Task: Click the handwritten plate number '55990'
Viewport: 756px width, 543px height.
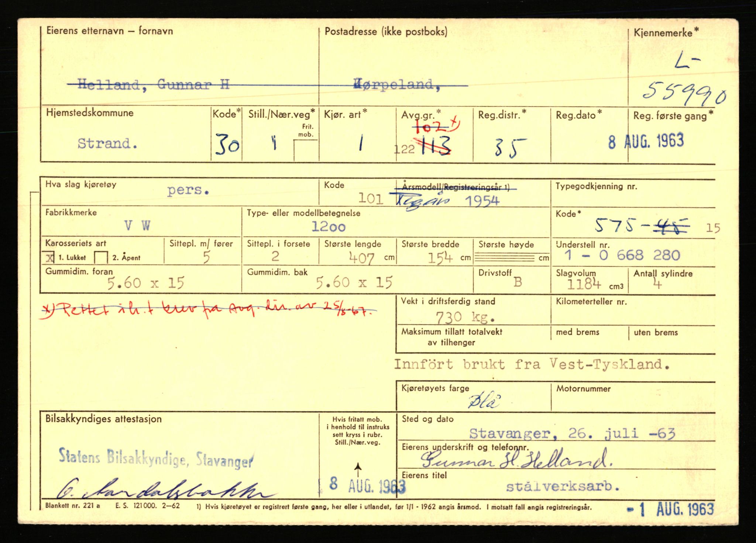Action: point(684,93)
